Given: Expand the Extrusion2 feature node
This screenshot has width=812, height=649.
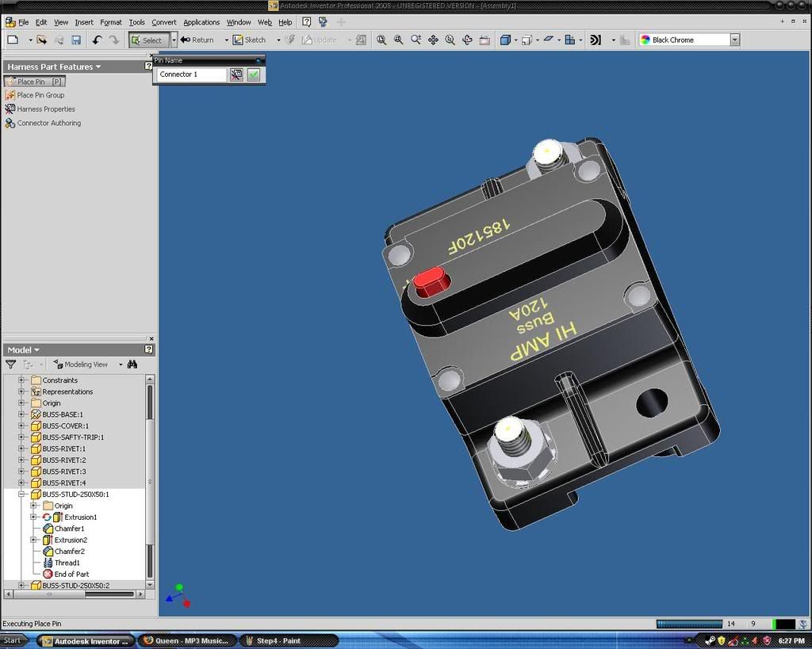Looking at the screenshot, I should point(33,540).
